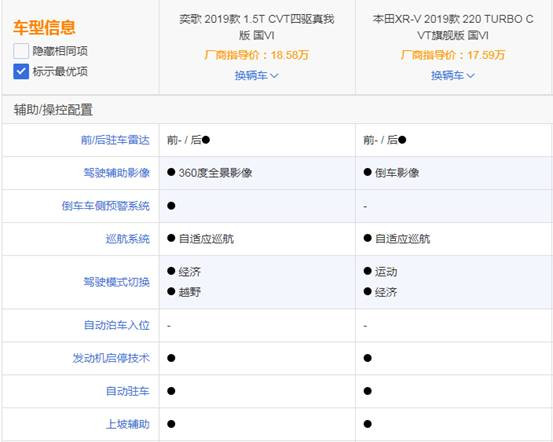Enable the 隐藏相同项 checkbox
The width and height of the screenshot is (553, 442).
(x=21, y=51)
